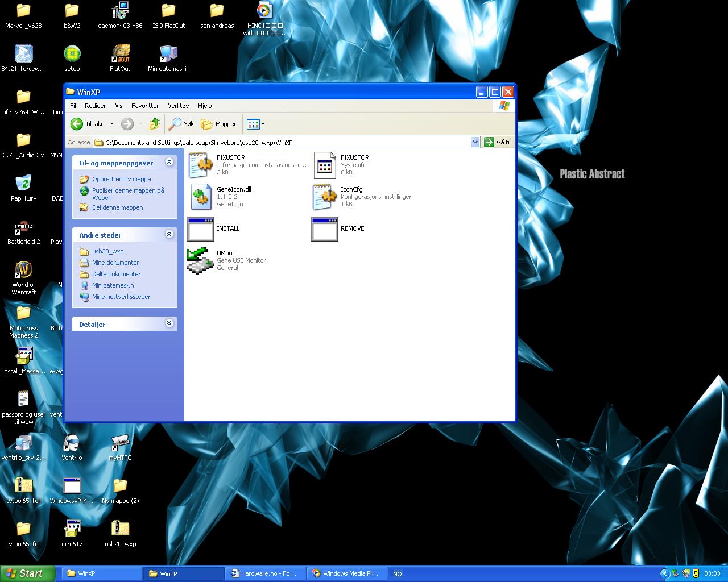Open the Mine nettverkssteder link
728x582 pixels.
pyautogui.click(x=121, y=297)
